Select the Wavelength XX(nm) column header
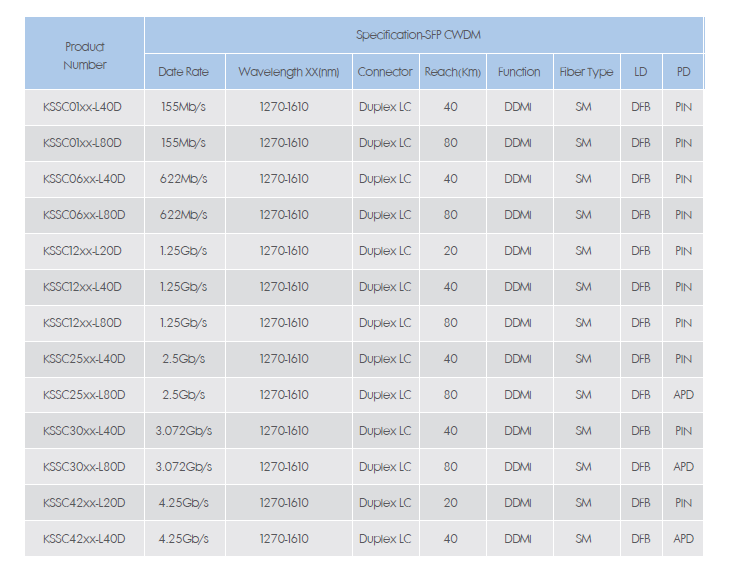This screenshot has width=742, height=577. click(x=288, y=72)
